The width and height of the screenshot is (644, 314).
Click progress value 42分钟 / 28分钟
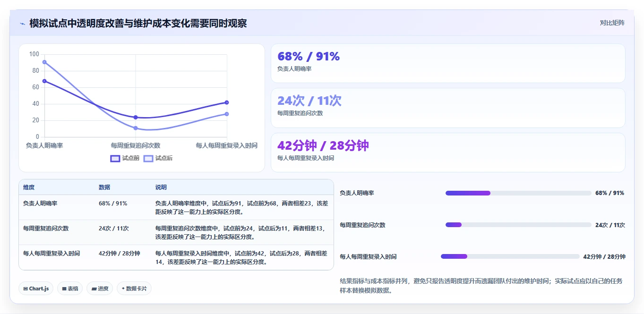(604, 257)
